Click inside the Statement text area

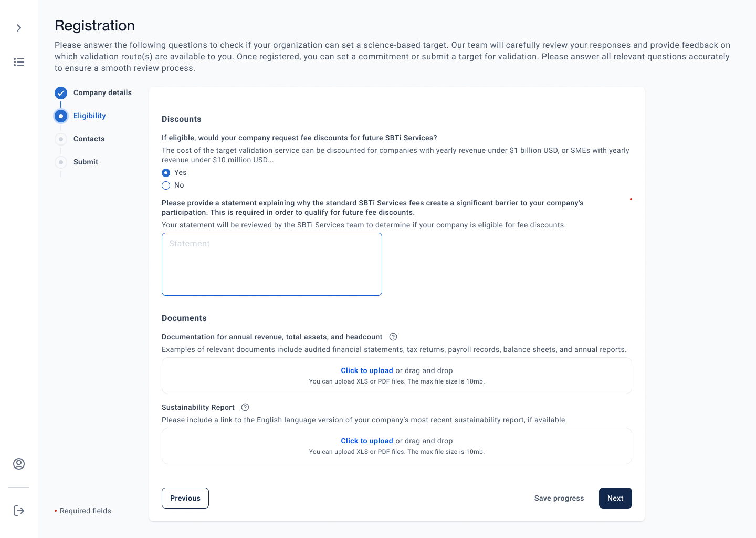point(272,264)
